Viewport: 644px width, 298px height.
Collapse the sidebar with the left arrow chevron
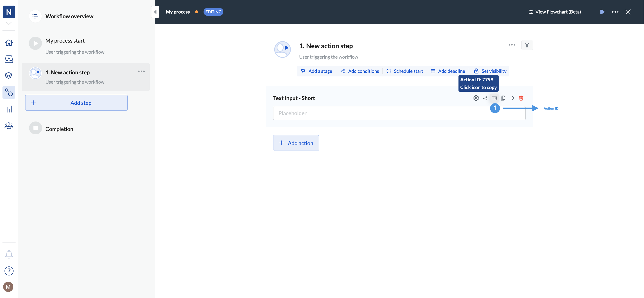tap(155, 12)
